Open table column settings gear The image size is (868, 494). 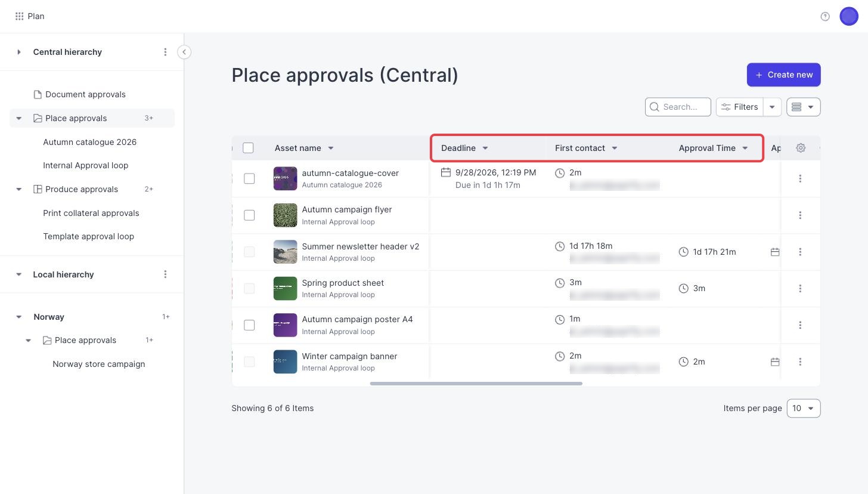click(801, 148)
